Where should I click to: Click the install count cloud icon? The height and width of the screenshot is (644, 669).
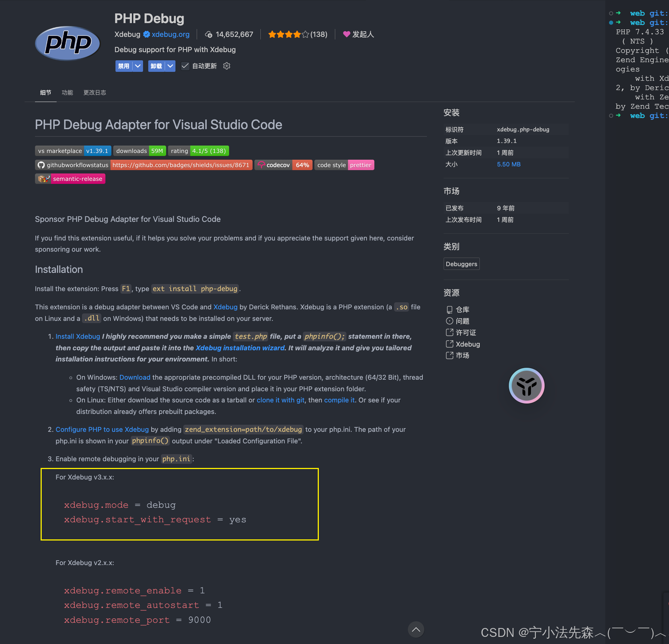click(x=209, y=35)
